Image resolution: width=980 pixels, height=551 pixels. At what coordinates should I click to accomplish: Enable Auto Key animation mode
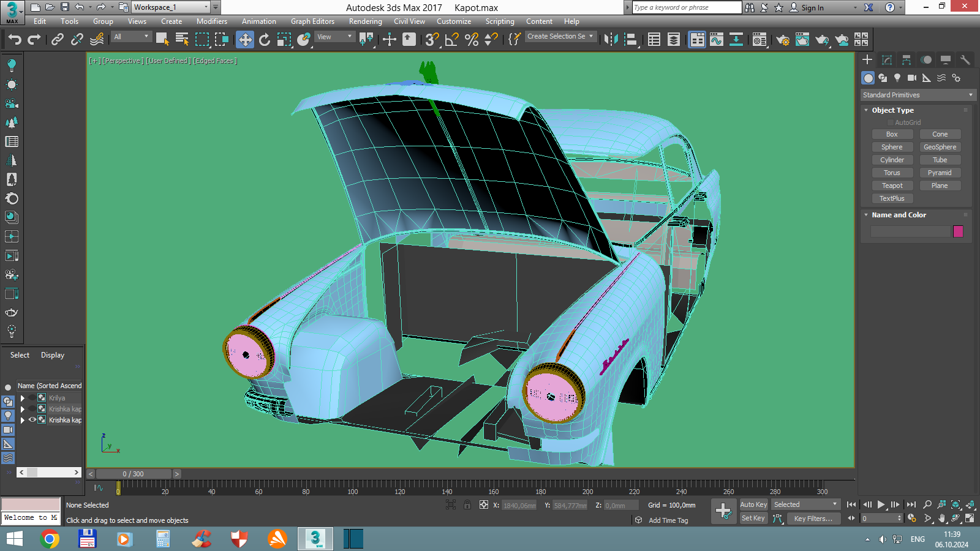(753, 504)
